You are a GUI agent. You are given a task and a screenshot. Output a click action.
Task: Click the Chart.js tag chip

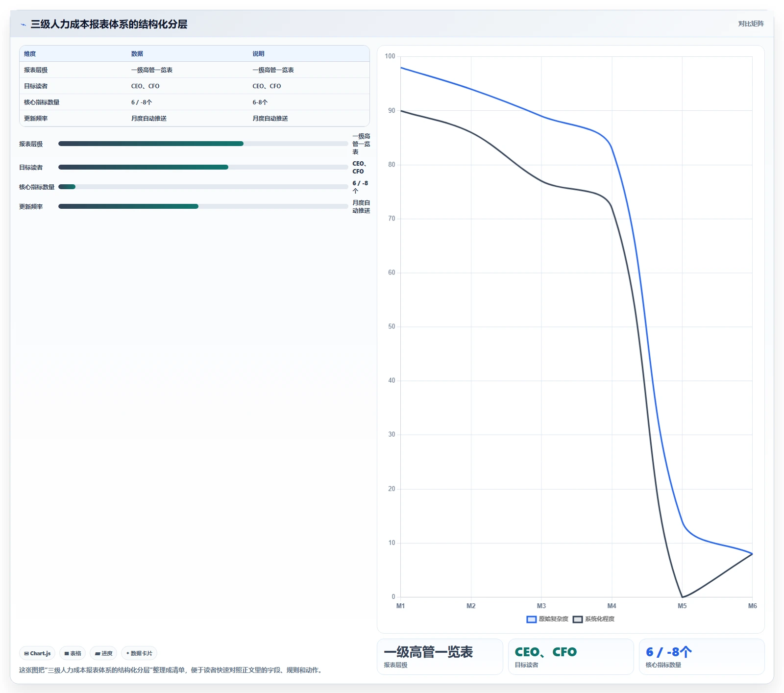(37, 653)
